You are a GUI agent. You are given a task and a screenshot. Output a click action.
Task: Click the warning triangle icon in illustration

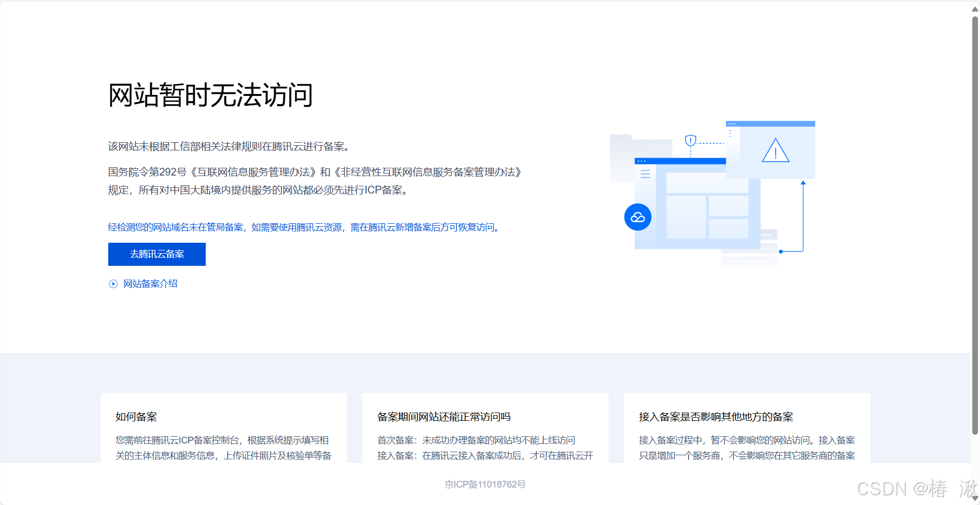coord(775,150)
